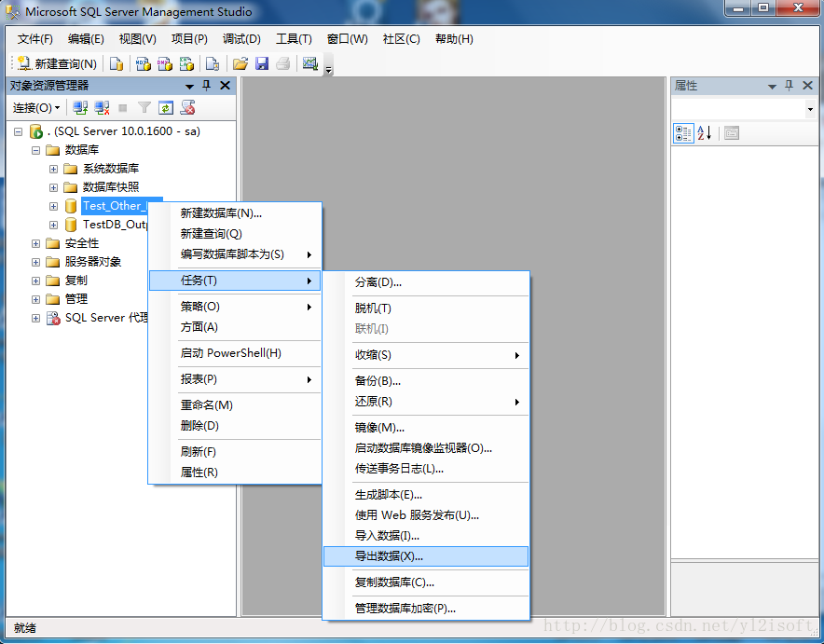Close the 对象资源管理器 panel

click(x=225, y=86)
